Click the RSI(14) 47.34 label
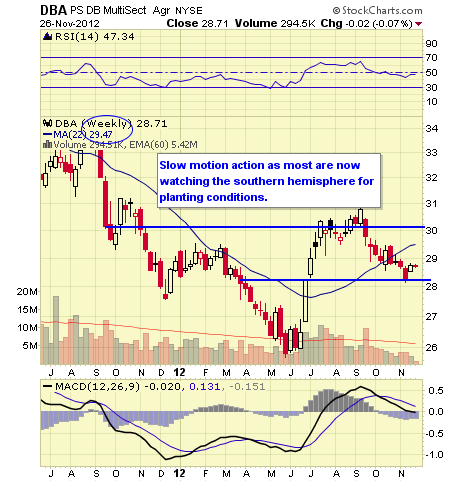This screenshot has width=460, height=482. pos(95,36)
